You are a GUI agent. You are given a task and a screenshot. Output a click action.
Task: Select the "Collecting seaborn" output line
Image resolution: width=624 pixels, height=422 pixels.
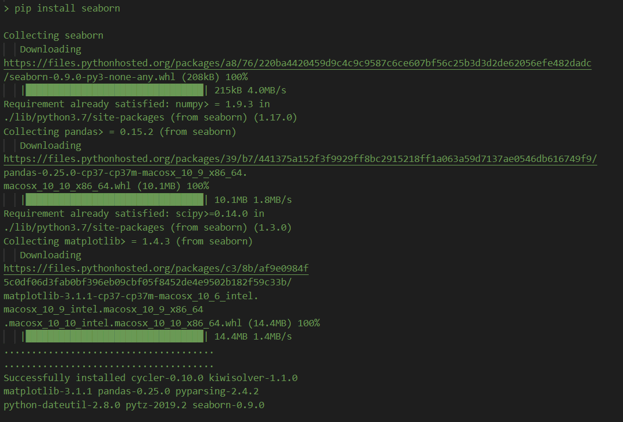pyautogui.click(x=53, y=35)
